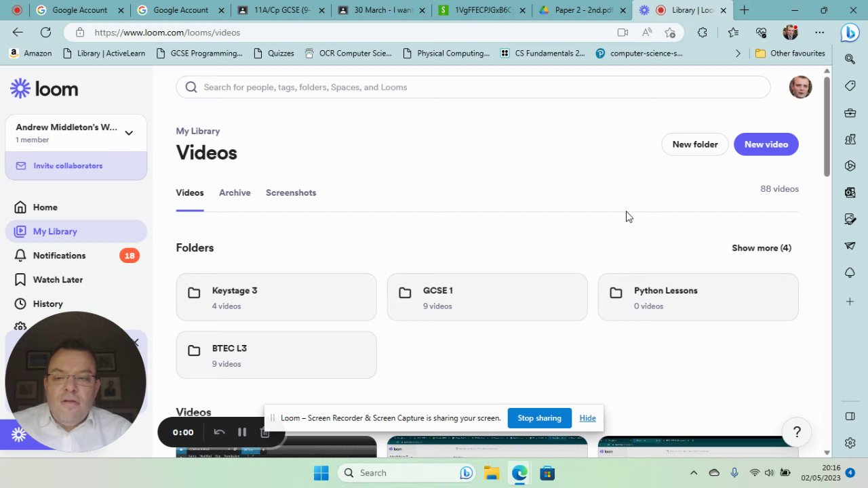Open the Quizzes bookmark folder
Image resolution: width=868 pixels, height=488 pixels.
pos(273,54)
